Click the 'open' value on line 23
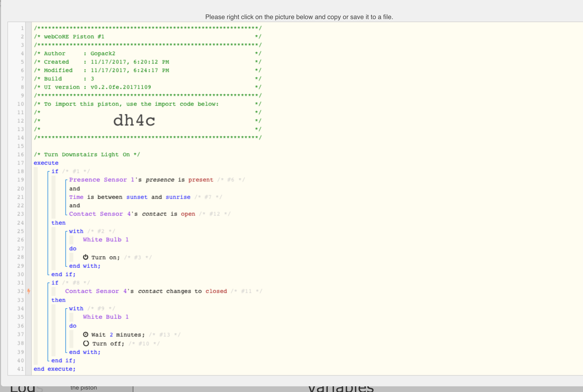This screenshot has width=583, height=392. click(x=188, y=214)
